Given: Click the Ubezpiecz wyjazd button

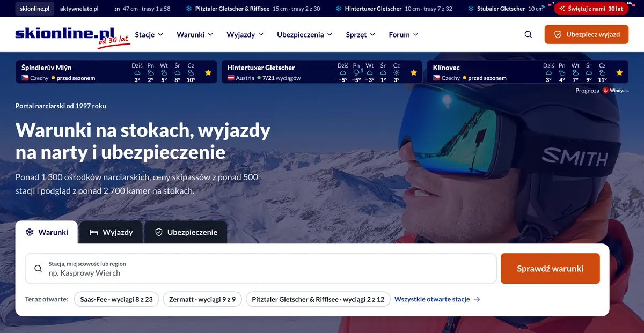Looking at the screenshot, I should (x=587, y=34).
